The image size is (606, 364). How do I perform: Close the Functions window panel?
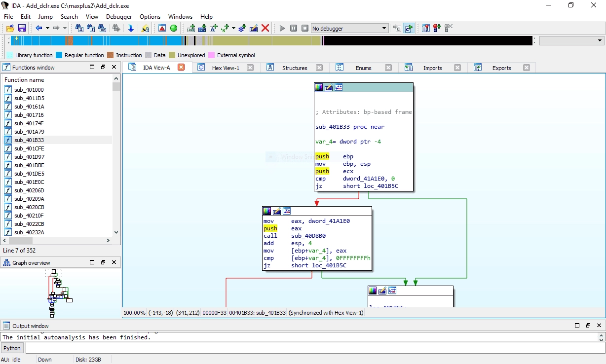click(x=114, y=67)
